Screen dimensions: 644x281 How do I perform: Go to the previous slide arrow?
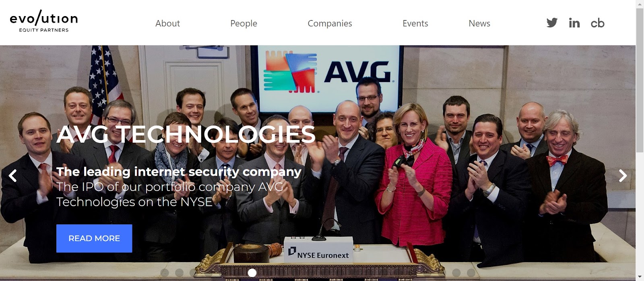pos(13,176)
